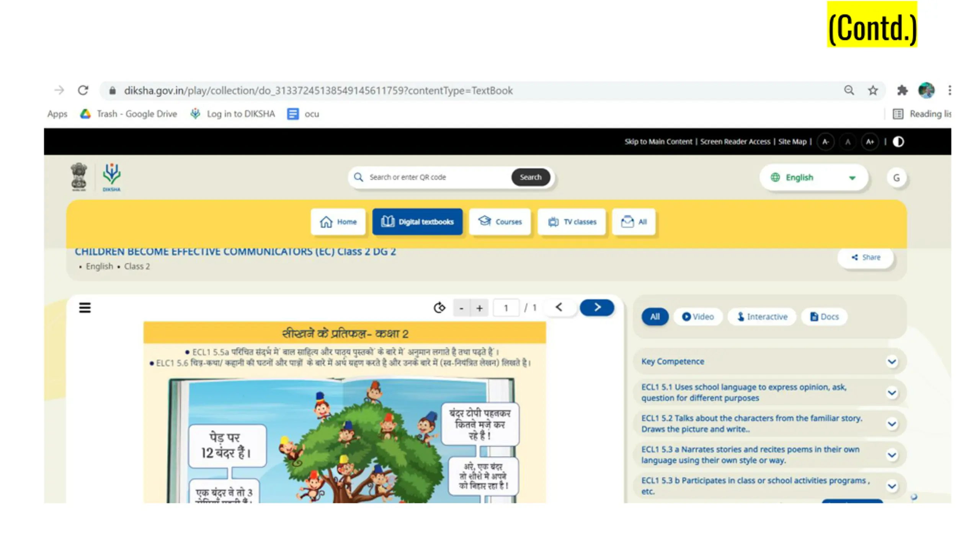Image resolution: width=980 pixels, height=551 pixels.
Task: Expand the Key Competence section
Action: (x=769, y=362)
